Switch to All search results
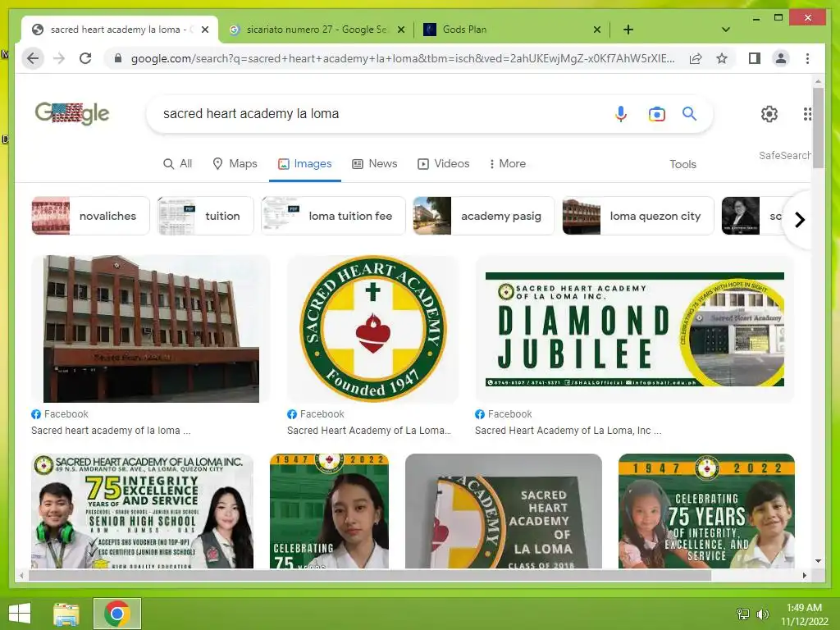 tap(177, 163)
